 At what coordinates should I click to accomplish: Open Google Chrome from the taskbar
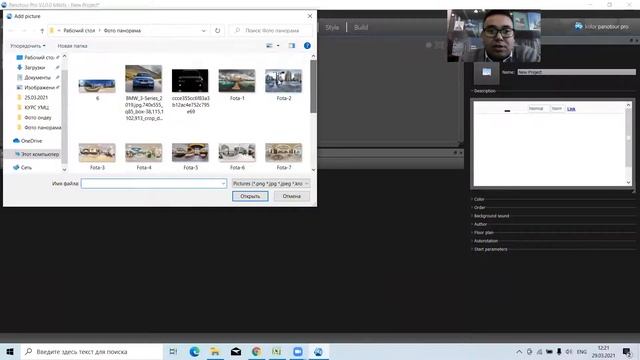point(256,351)
